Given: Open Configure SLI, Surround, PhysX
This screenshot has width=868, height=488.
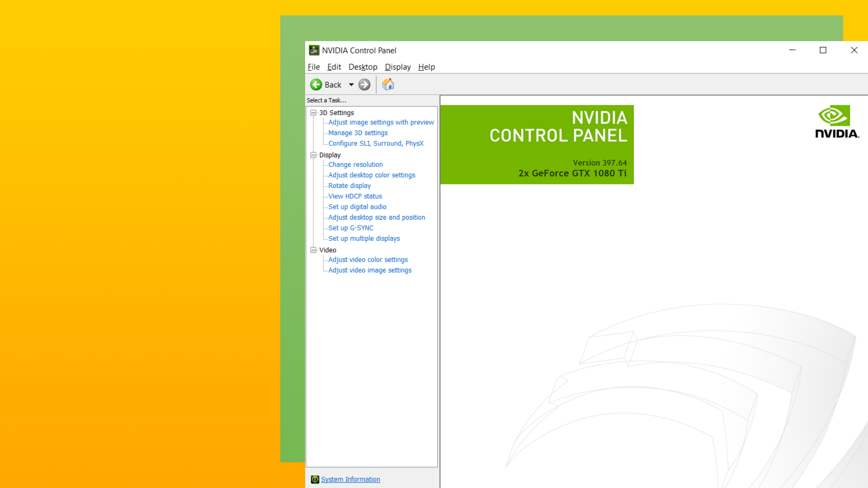Looking at the screenshot, I should [376, 143].
